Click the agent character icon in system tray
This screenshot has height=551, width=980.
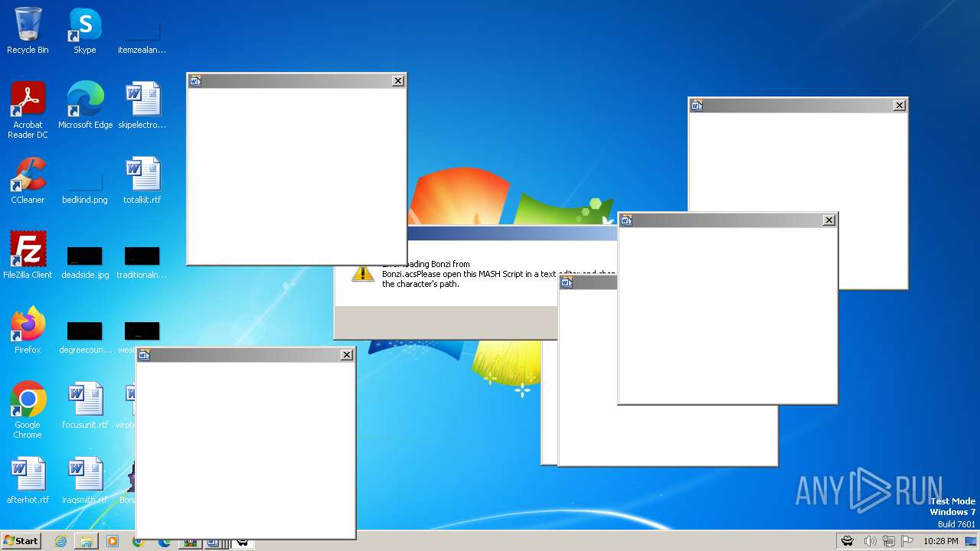(848, 541)
